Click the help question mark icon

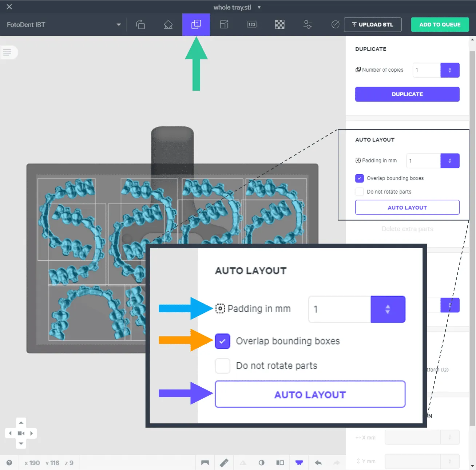9,463
